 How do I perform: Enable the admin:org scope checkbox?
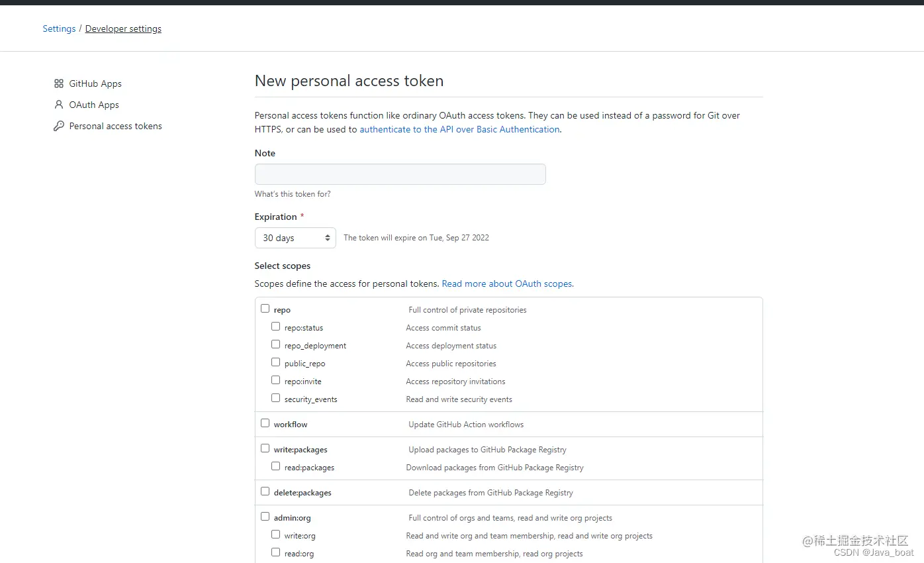pos(265,517)
